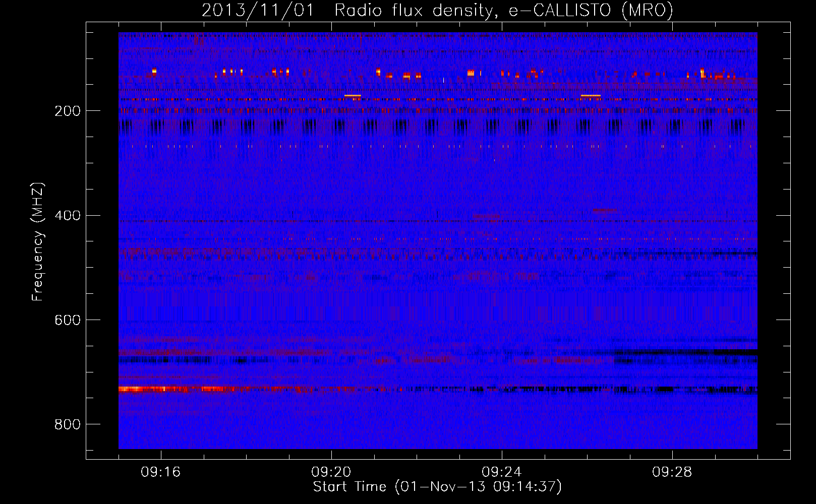Click the '400' frequency tick label
The width and height of the screenshot is (816, 504).
[x=68, y=216]
